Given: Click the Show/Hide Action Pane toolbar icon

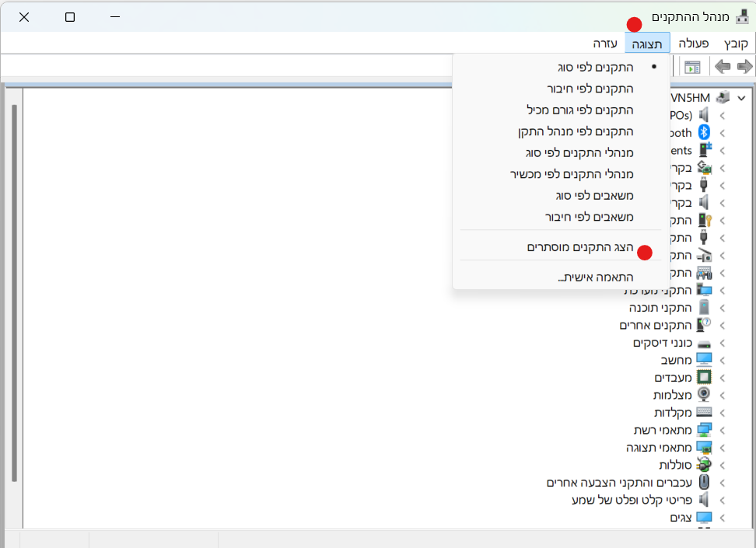Looking at the screenshot, I should 692,67.
